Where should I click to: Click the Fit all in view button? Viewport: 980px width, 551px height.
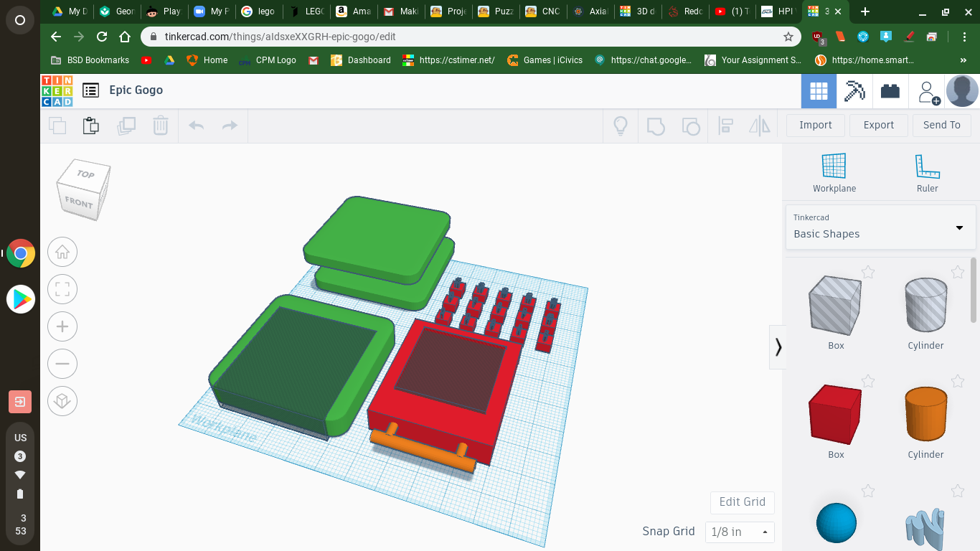pyautogui.click(x=62, y=289)
